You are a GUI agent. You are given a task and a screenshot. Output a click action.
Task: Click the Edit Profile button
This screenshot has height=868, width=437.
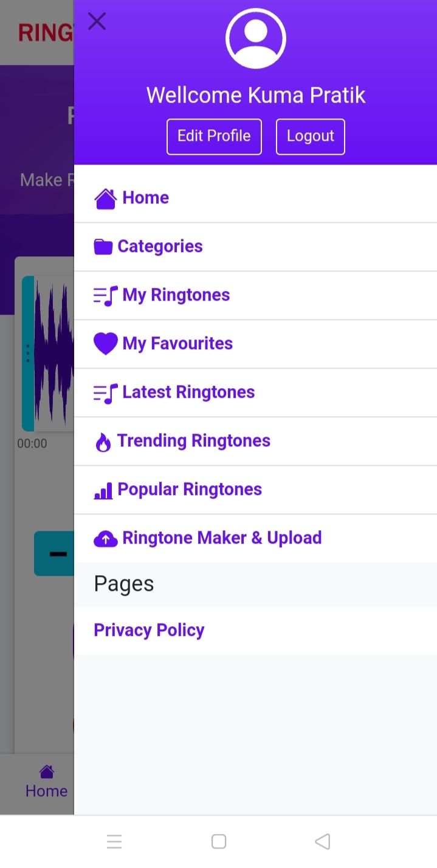pos(214,136)
